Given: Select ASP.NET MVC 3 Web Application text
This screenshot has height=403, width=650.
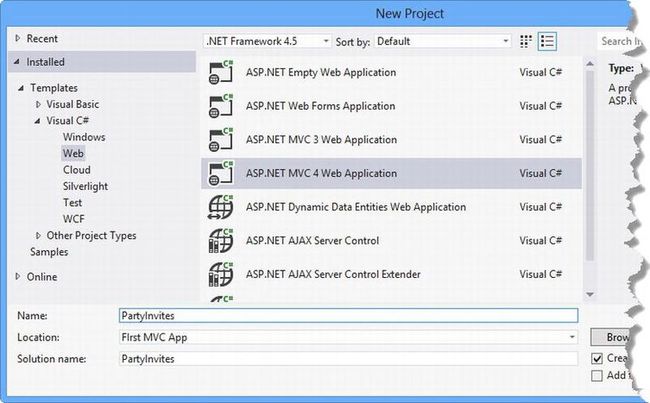Looking at the screenshot, I should point(321,140).
